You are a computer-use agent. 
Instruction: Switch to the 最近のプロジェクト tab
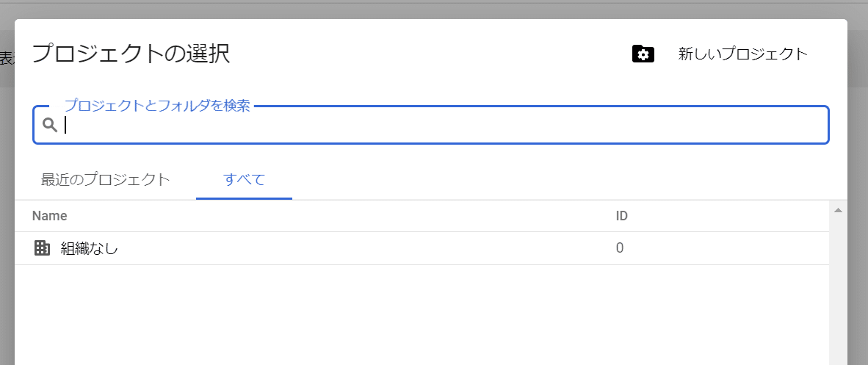[106, 179]
